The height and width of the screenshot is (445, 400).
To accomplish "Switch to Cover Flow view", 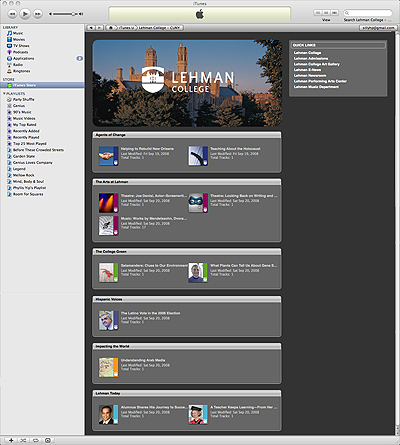I will tap(335, 13).
